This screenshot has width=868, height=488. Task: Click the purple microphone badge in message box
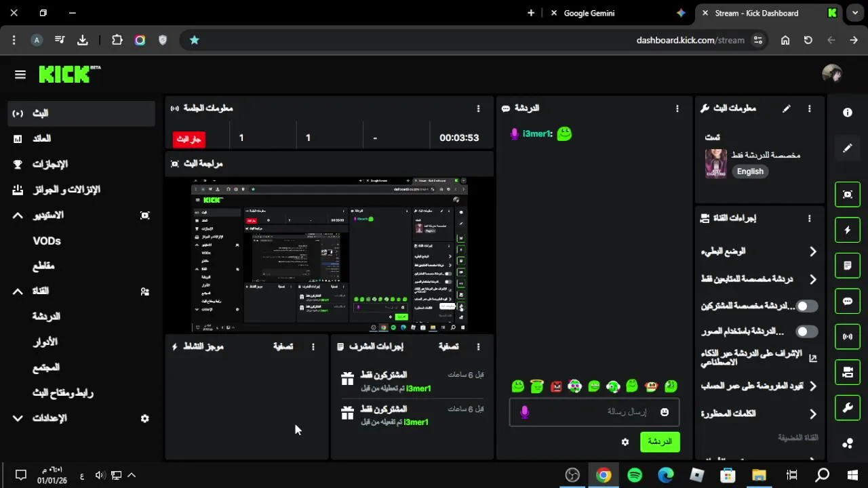click(x=524, y=412)
